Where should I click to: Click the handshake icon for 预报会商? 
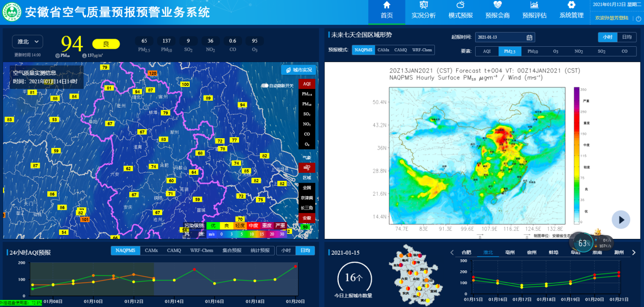[497, 5]
